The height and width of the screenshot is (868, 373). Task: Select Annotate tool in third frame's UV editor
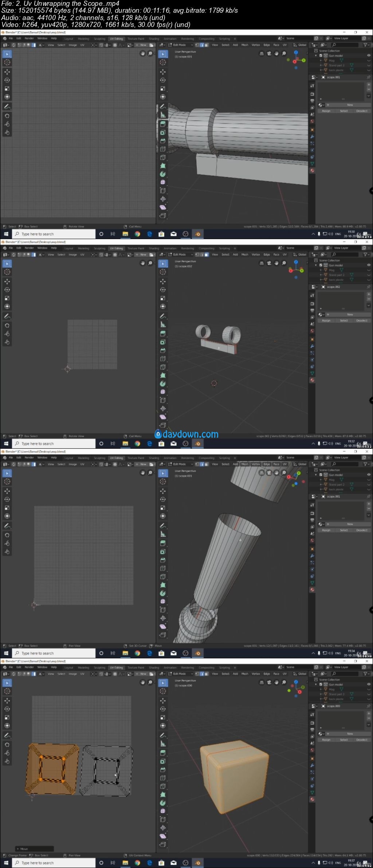click(7, 526)
